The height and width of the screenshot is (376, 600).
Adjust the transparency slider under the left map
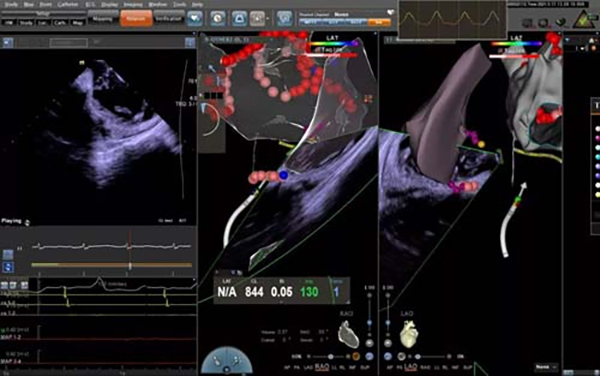click(330, 356)
